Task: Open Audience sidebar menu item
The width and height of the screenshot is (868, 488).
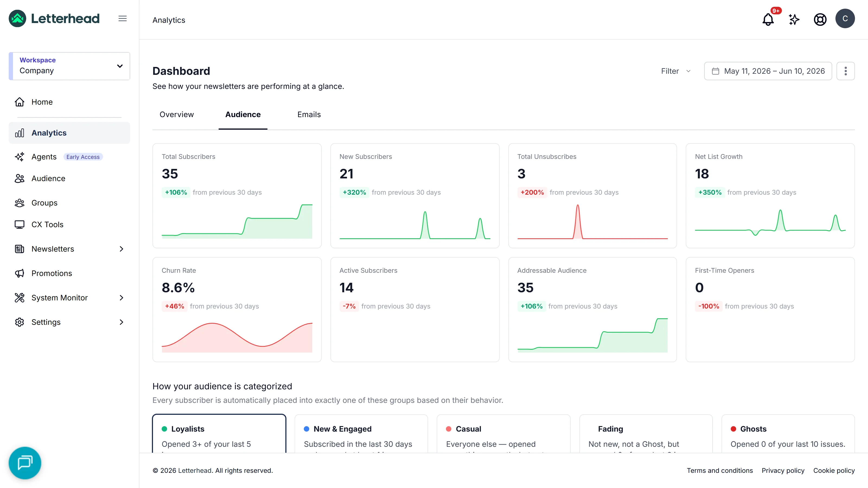Action: tap(69, 178)
